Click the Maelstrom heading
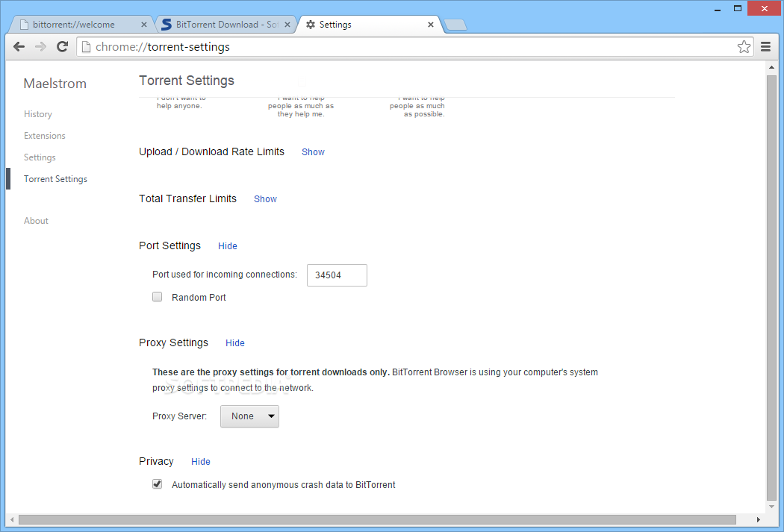 (55, 84)
